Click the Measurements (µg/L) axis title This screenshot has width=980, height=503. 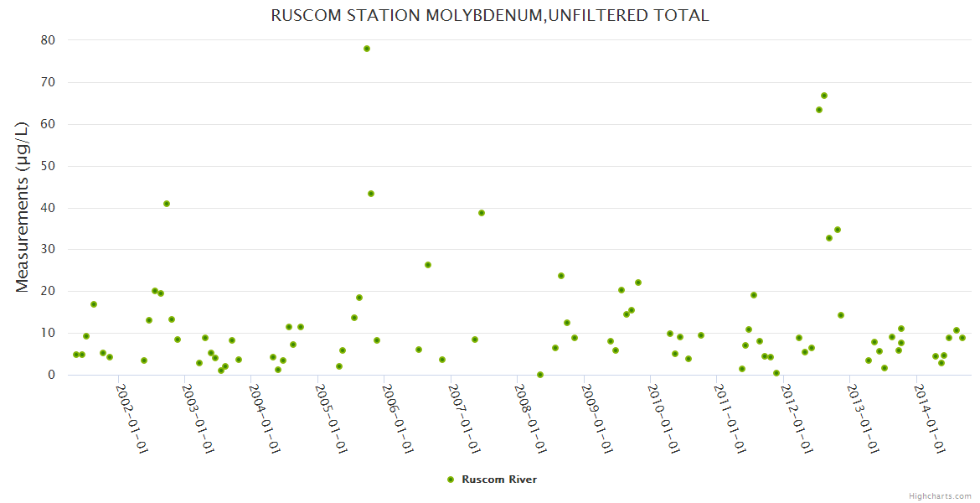point(23,206)
